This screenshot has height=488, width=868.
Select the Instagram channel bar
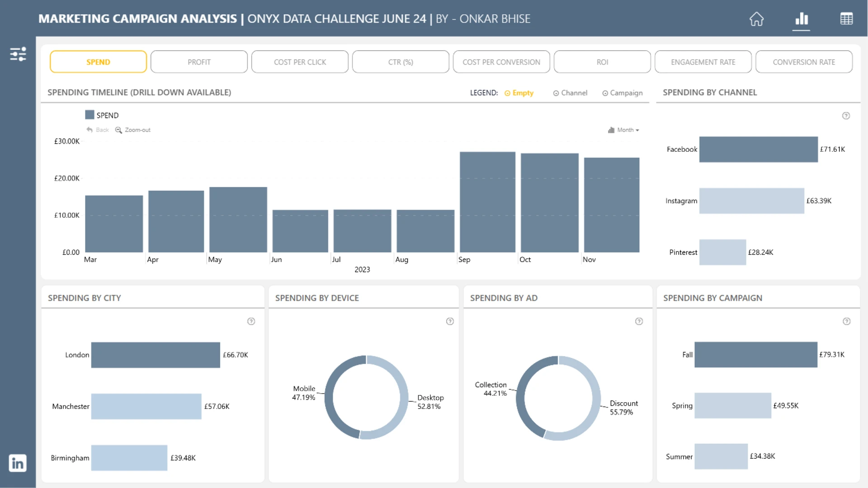pyautogui.click(x=752, y=201)
